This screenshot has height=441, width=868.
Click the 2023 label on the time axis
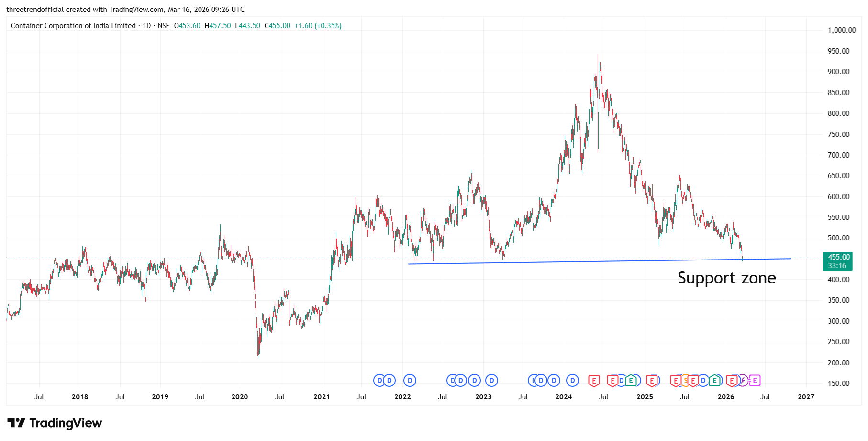point(483,397)
